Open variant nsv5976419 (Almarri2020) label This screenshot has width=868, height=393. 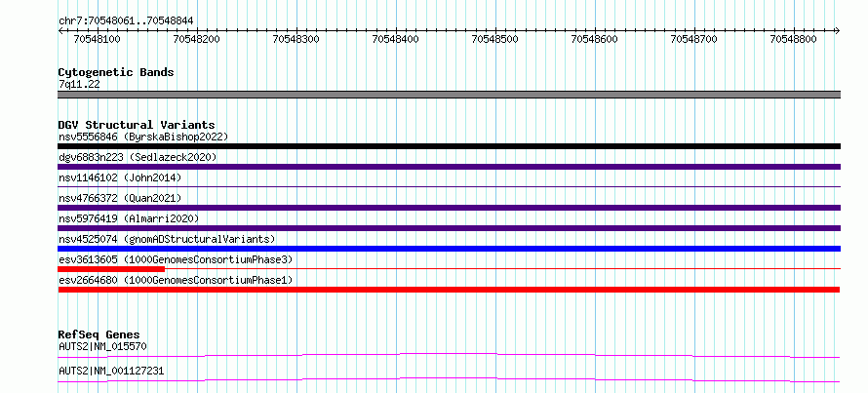[x=129, y=218]
